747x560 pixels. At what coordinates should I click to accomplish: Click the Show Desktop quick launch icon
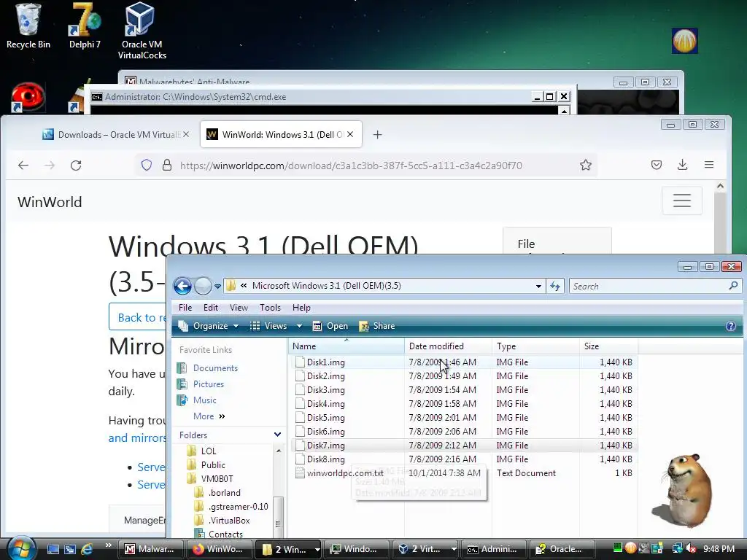53,549
